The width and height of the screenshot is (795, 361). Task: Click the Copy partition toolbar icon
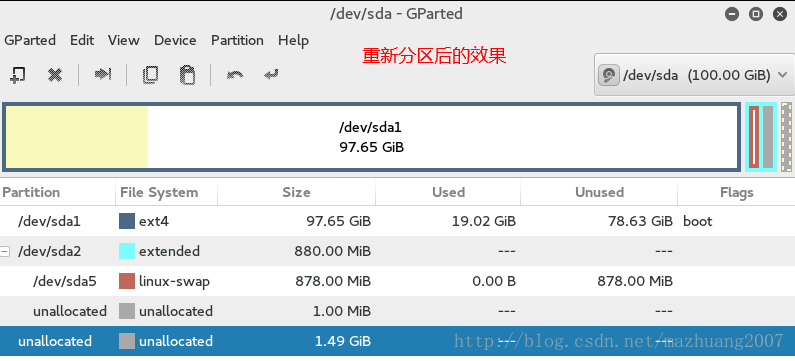tap(150, 75)
